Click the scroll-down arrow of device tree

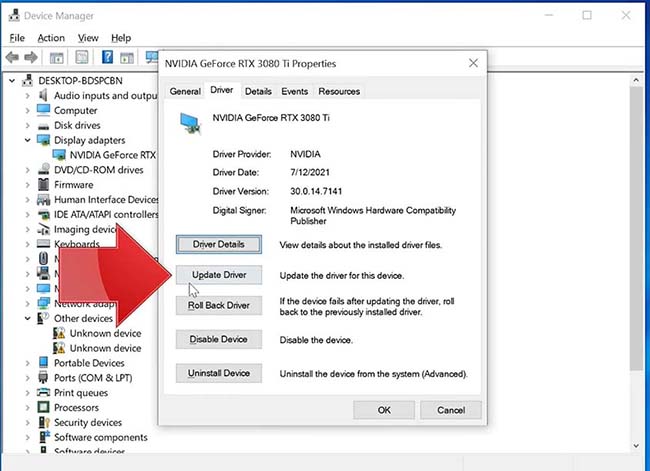(636, 446)
